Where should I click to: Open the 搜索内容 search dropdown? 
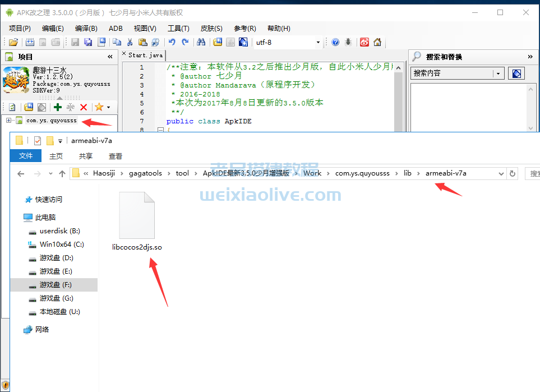tap(498, 73)
